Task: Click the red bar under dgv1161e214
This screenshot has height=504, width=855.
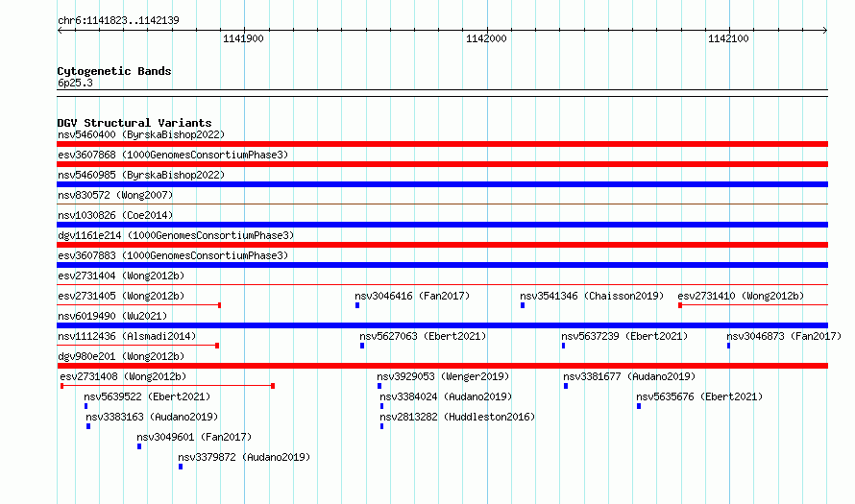Action: pyautogui.click(x=442, y=245)
